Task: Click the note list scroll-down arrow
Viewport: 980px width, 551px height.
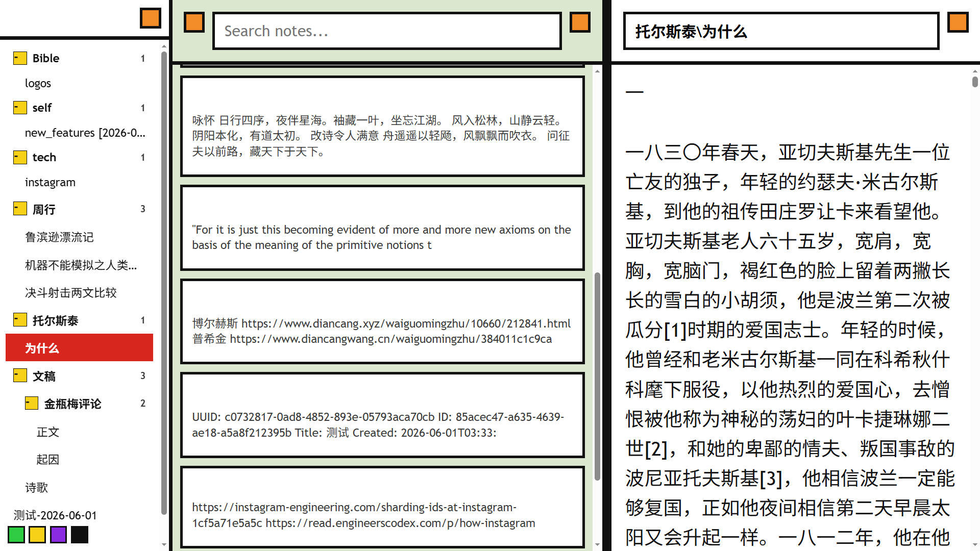Action: tap(597, 545)
